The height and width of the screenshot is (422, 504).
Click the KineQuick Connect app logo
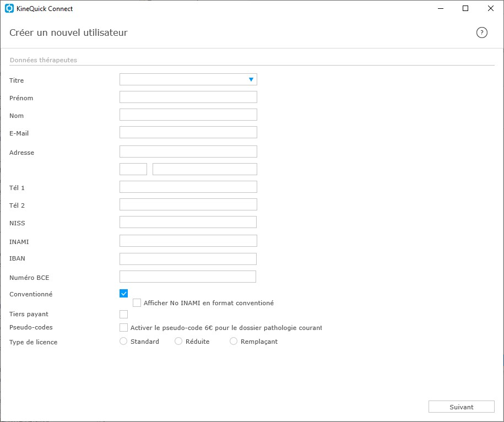[9, 9]
